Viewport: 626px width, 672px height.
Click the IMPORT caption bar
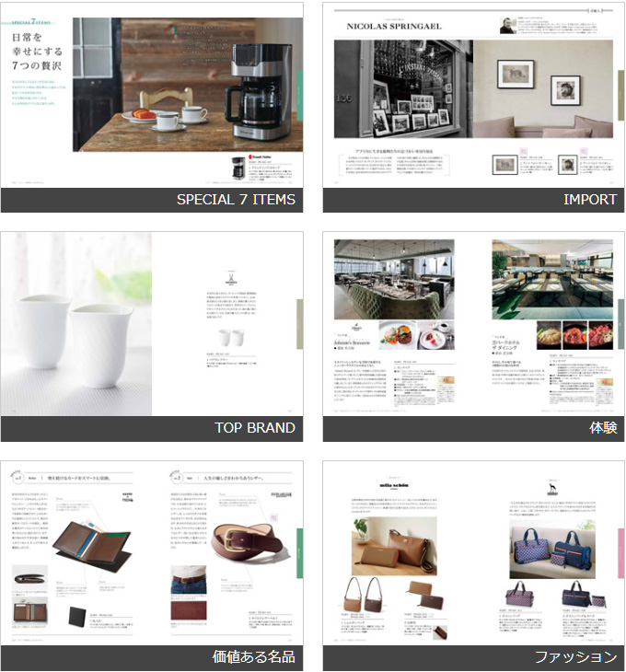[473, 200]
